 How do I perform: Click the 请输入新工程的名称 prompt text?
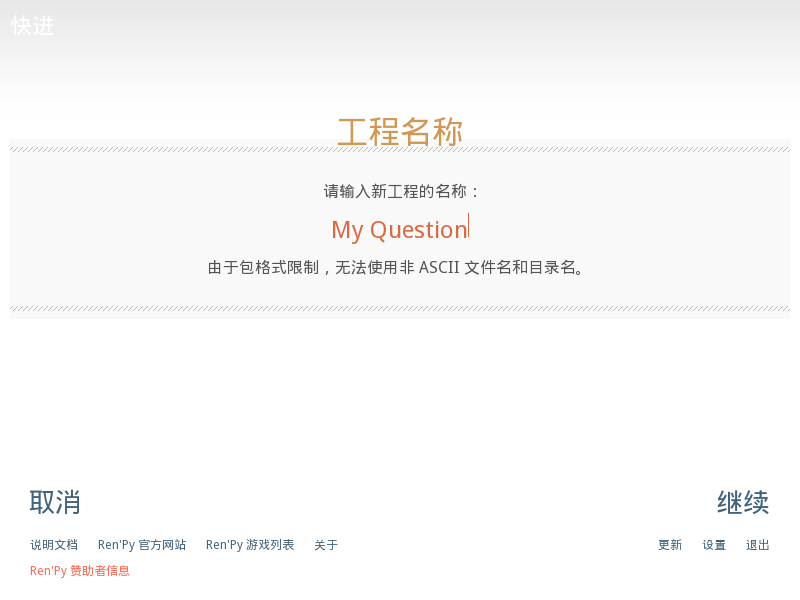tap(401, 191)
